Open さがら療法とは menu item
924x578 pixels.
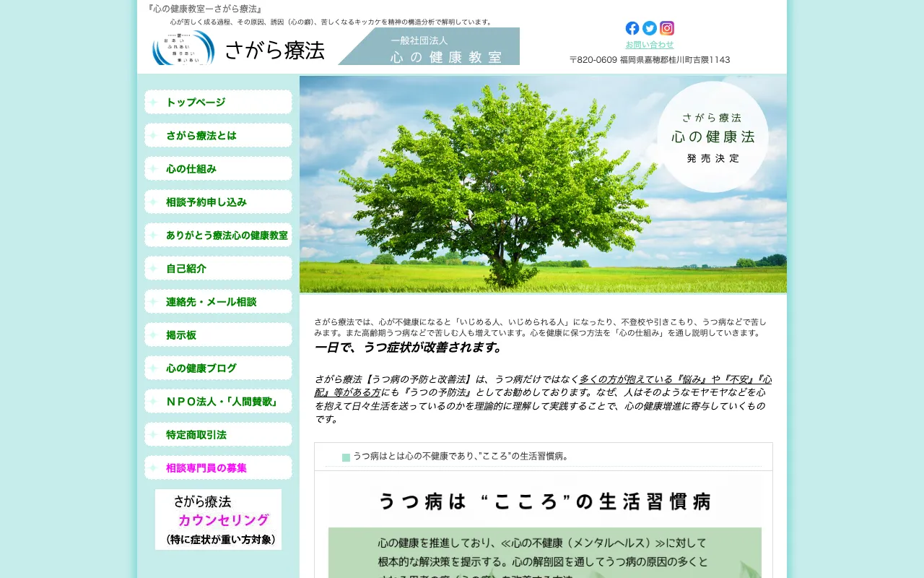tap(218, 135)
